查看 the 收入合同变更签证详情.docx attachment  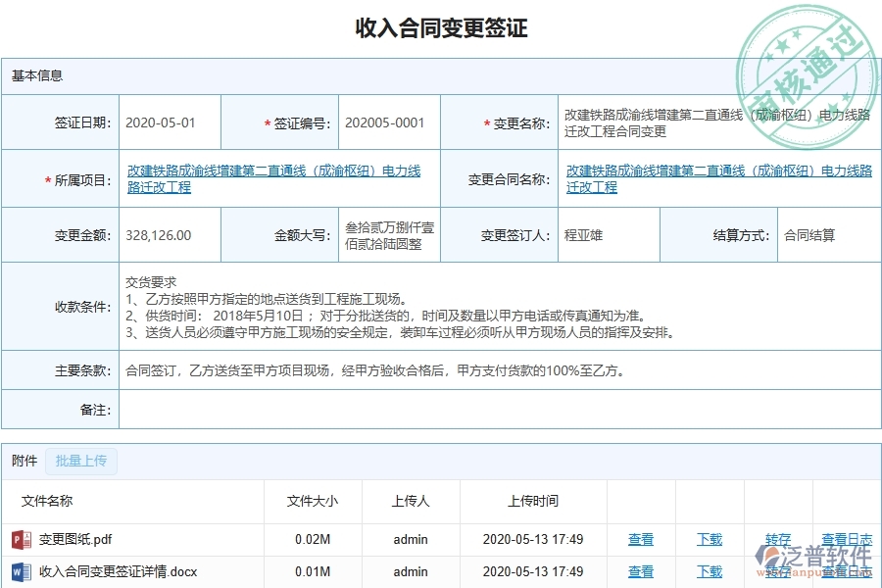coord(640,572)
